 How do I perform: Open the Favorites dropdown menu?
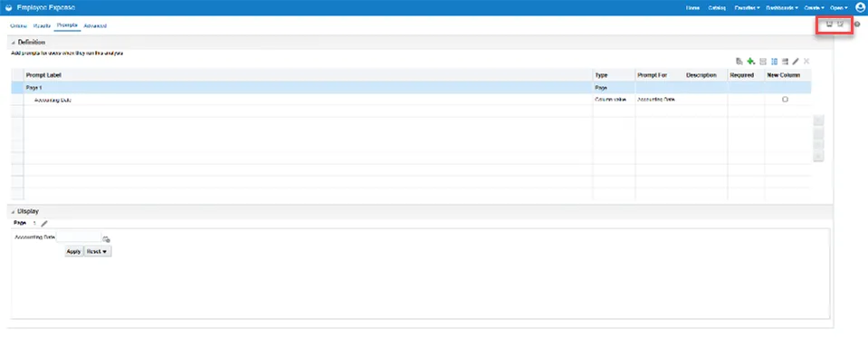(748, 8)
